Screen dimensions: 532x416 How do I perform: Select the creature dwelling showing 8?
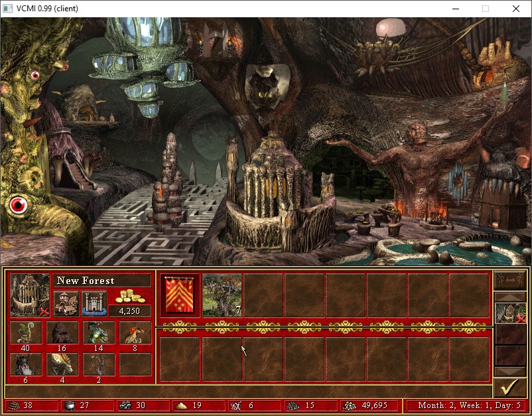pos(135,332)
